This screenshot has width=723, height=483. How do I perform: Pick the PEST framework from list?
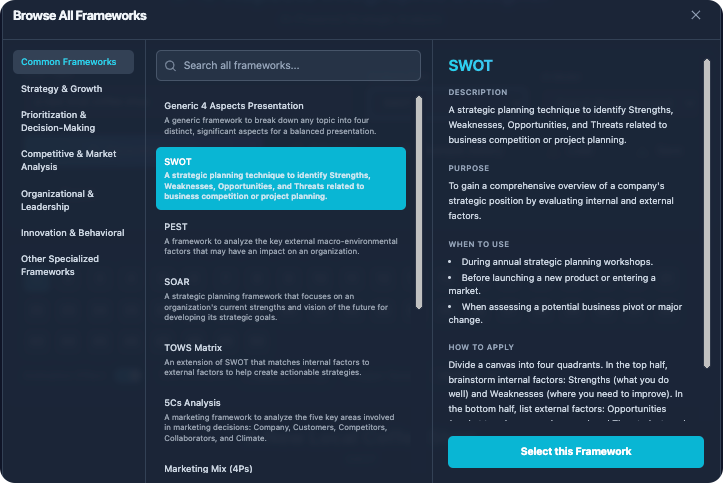[x=281, y=239]
